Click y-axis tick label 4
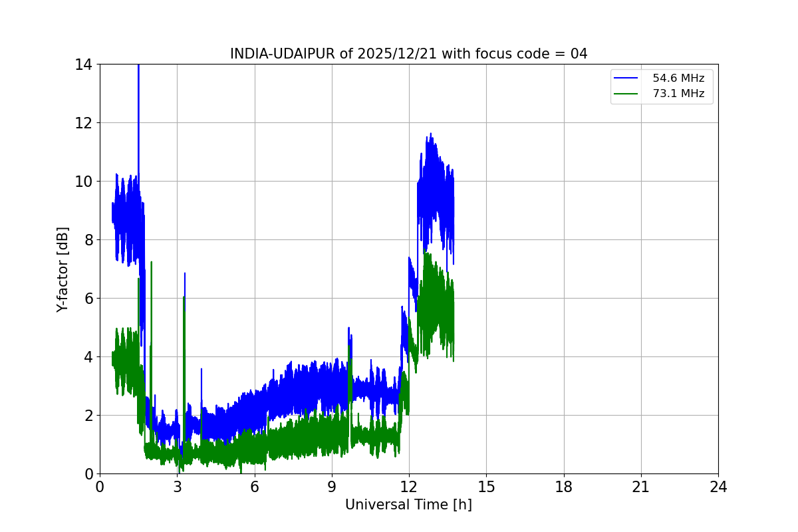 tap(88, 357)
